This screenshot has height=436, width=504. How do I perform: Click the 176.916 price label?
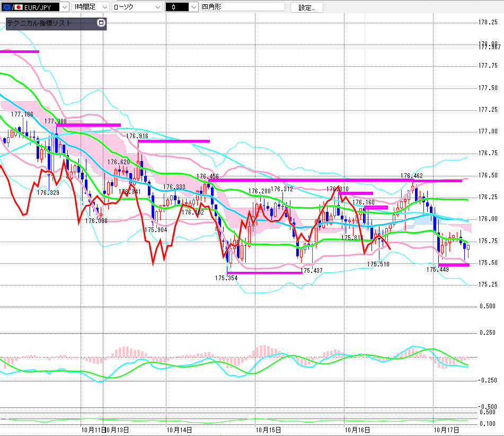137,136
